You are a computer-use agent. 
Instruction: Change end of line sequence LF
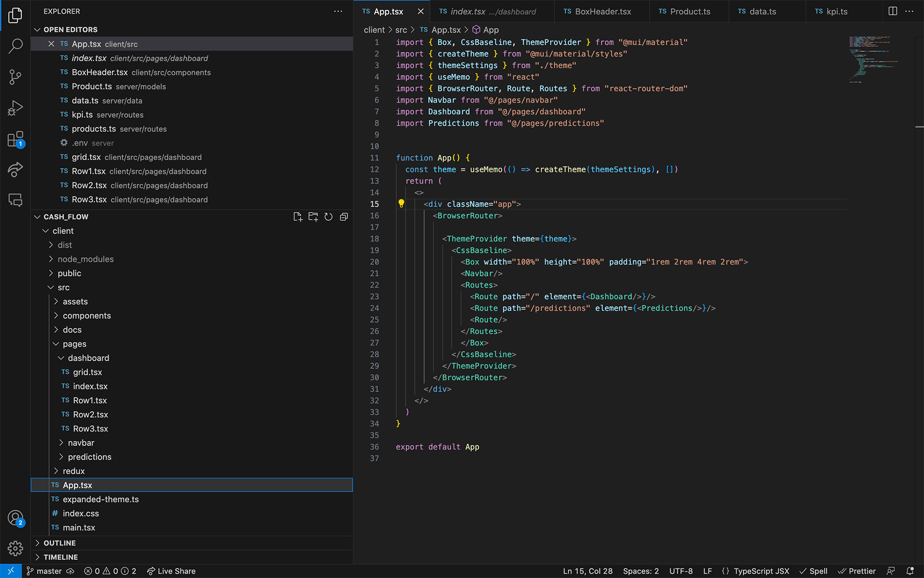[x=707, y=571]
